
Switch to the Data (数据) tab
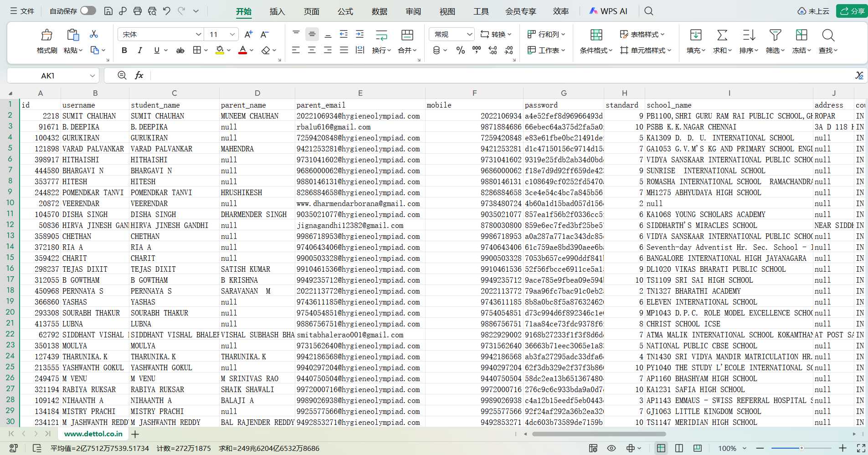379,11
